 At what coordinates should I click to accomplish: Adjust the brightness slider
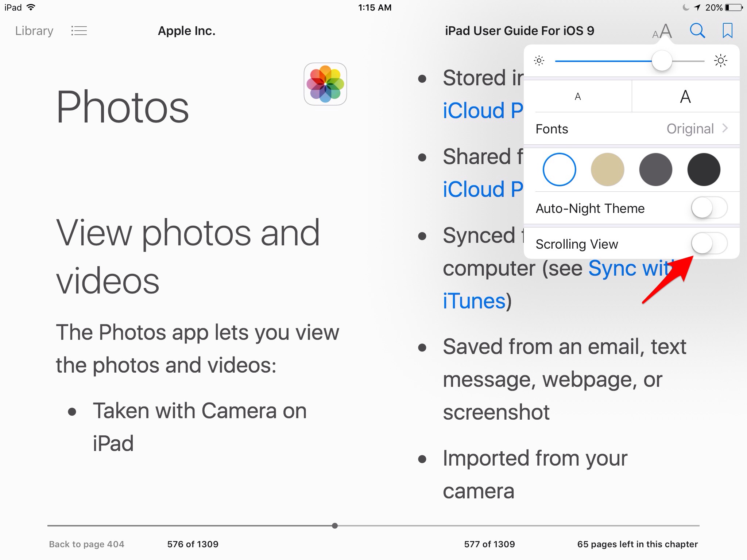(x=661, y=61)
